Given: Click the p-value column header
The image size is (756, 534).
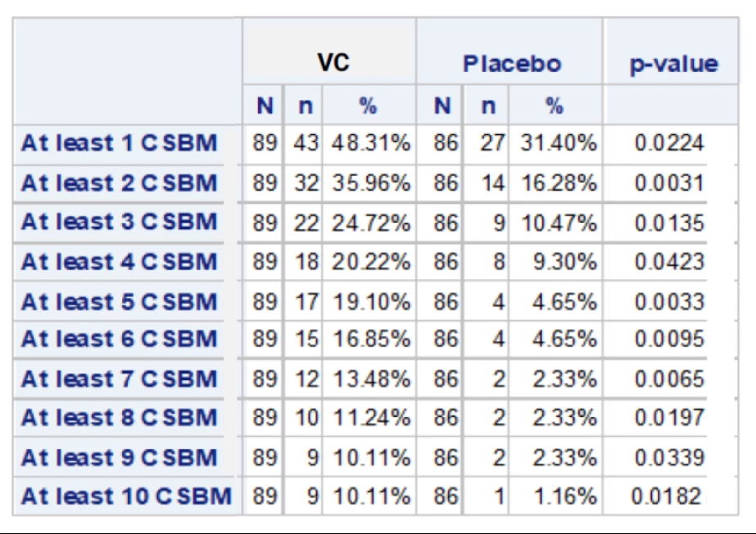Looking at the screenshot, I should [x=674, y=65].
